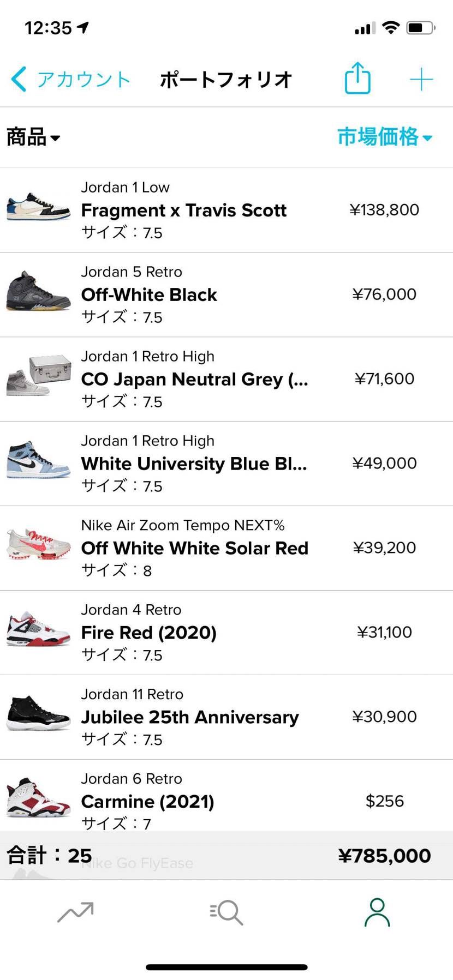
Task: Expand the 商品 sort dropdown
Action: (x=33, y=137)
